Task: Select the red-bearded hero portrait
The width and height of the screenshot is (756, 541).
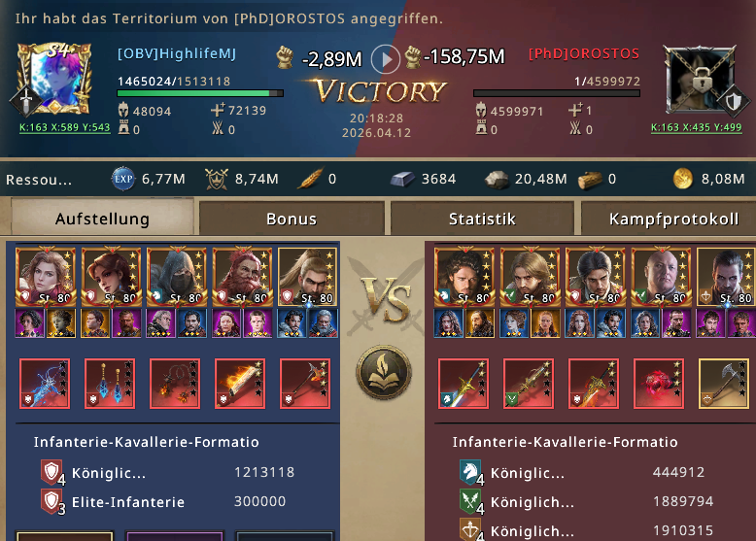Action: coord(243,277)
